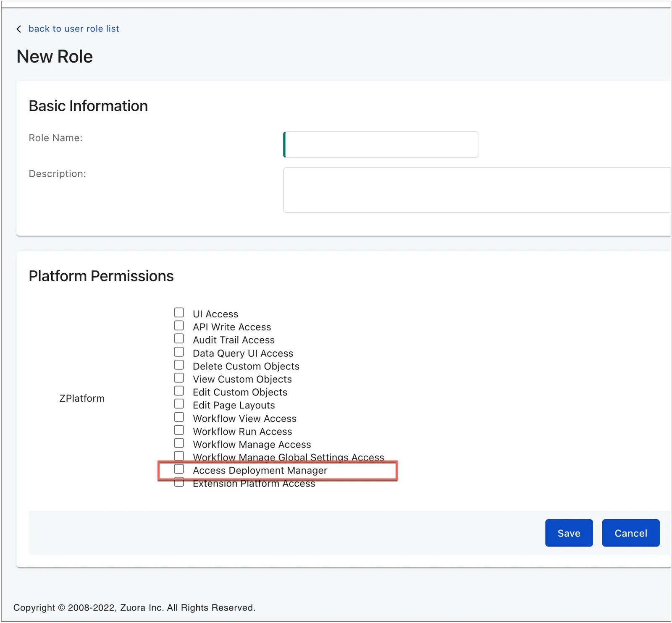Enable Data Query UI Access
Image resolution: width=672 pixels, height=623 pixels.
pyautogui.click(x=179, y=352)
